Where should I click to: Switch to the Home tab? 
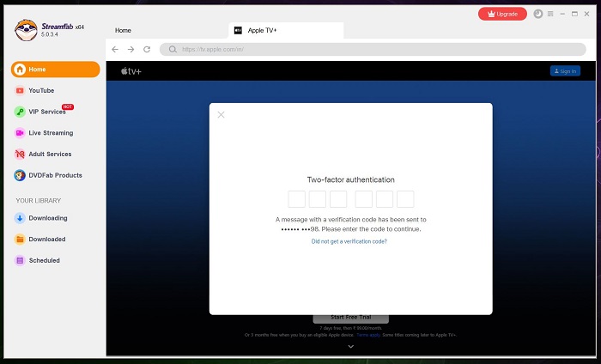(x=123, y=30)
